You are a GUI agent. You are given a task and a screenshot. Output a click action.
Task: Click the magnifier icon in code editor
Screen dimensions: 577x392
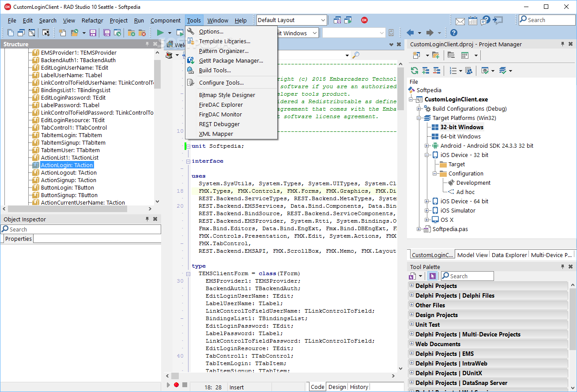(355, 55)
